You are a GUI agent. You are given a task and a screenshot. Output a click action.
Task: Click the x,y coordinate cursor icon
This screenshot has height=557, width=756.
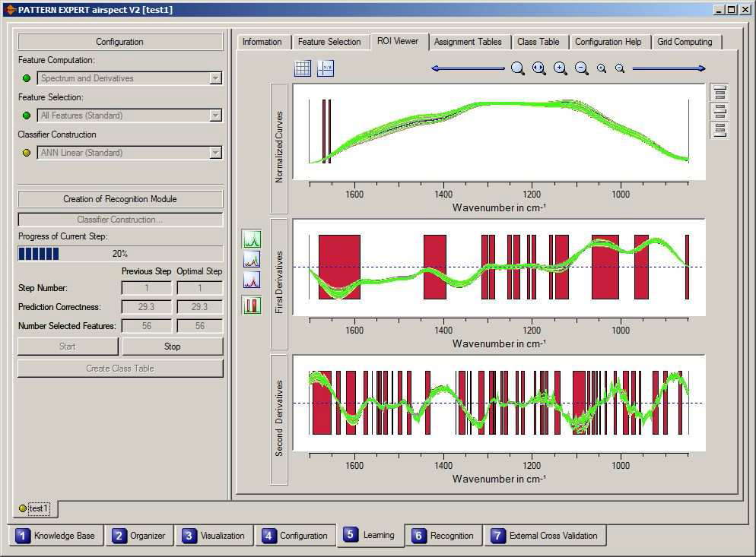point(326,68)
